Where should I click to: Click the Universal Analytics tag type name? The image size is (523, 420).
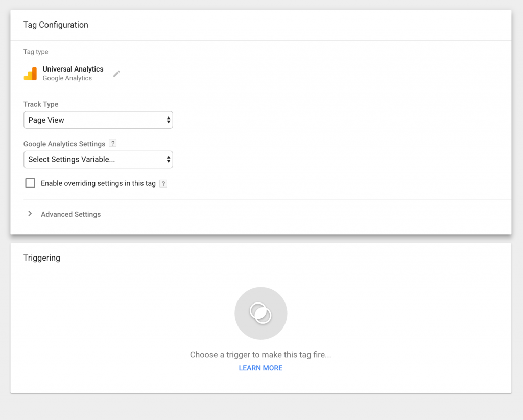pos(73,69)
